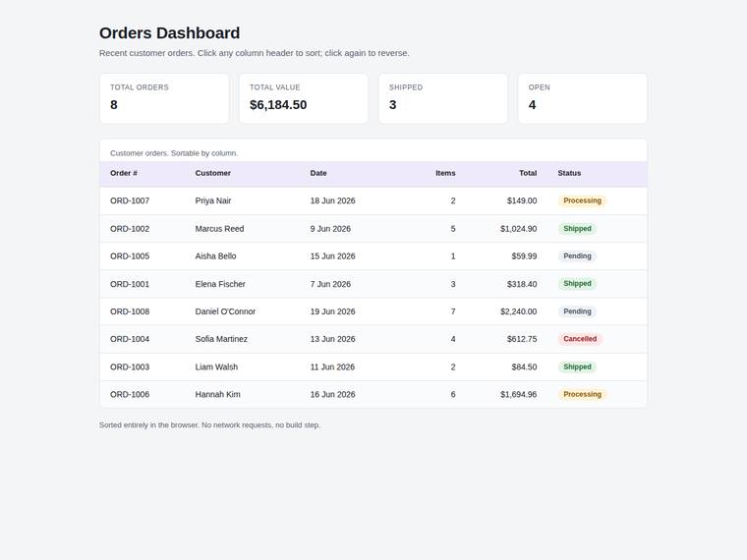The image size is (747, 560).
Task: Click customer name Aisha Bello
Action: (216, 256)
